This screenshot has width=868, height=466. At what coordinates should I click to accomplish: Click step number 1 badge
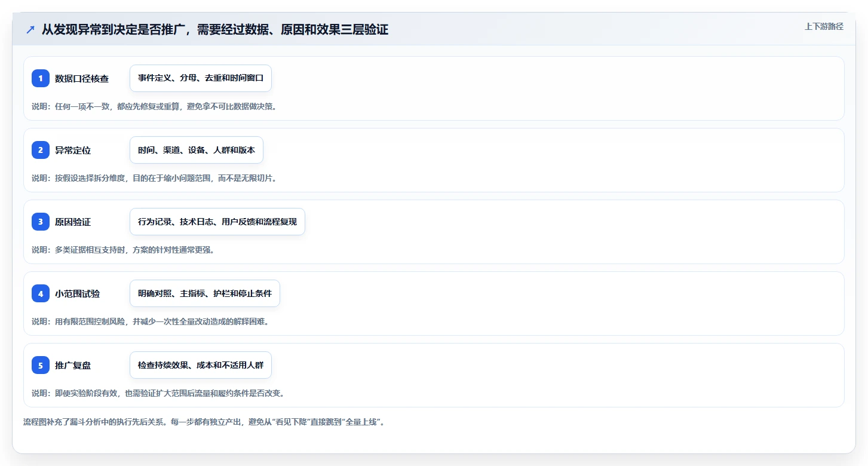pyautogui.click(x=41, y=78)
